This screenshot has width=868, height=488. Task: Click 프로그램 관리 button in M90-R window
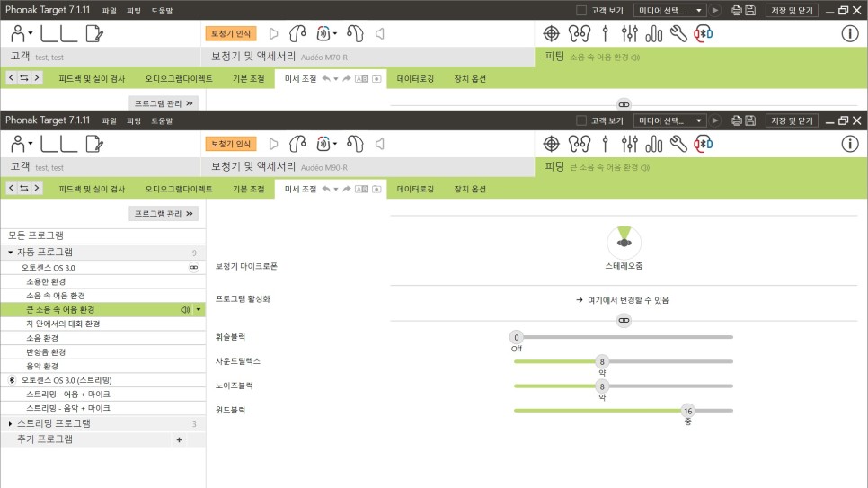(x=164, y=214)
